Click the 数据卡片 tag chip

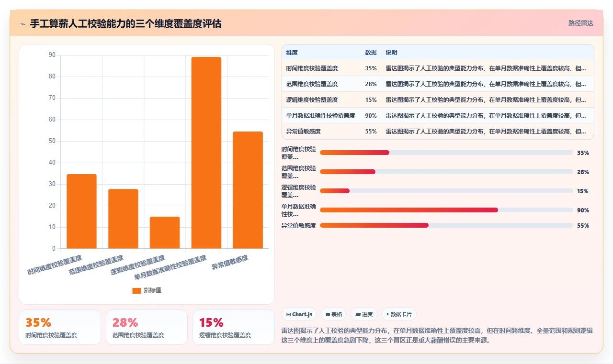pyautogui.click(x=399, y=314)
